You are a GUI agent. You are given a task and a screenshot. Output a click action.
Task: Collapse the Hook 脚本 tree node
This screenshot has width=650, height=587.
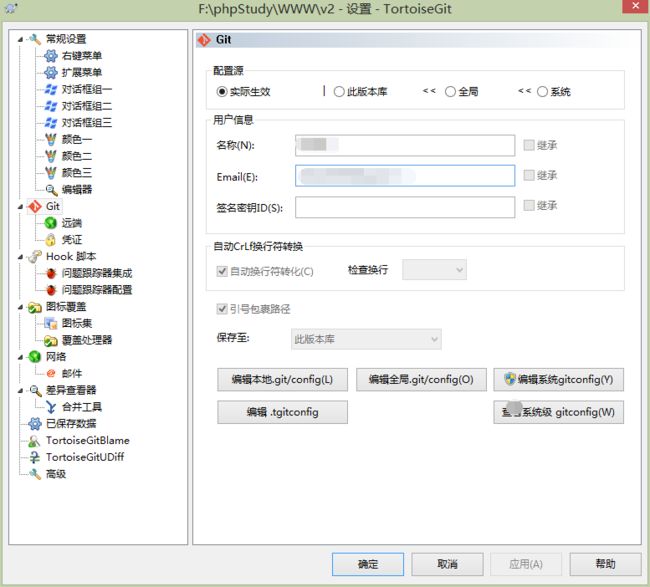coord(20,257)
